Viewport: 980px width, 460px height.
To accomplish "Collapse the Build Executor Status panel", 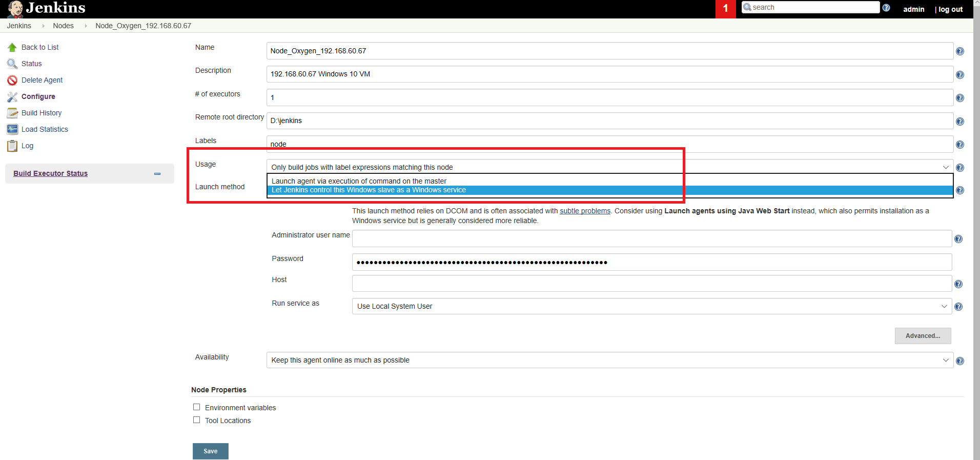I will pos(157,174).
